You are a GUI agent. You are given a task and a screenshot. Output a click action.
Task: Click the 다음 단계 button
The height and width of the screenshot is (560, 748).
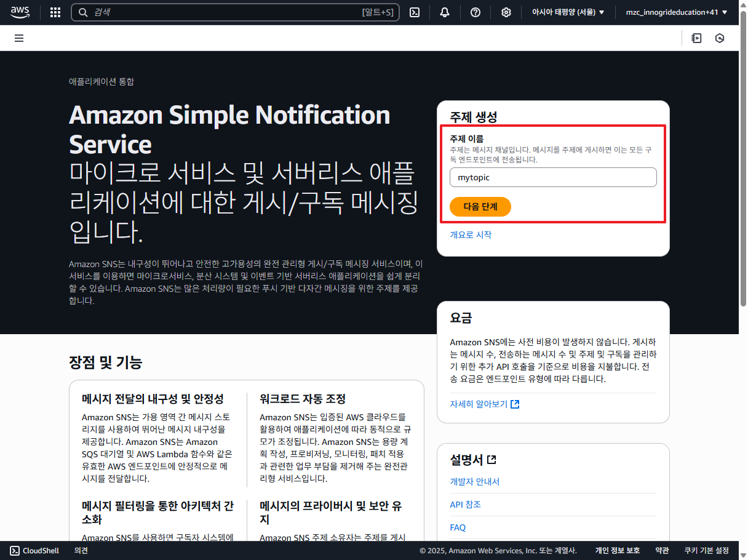pos(480,207)
